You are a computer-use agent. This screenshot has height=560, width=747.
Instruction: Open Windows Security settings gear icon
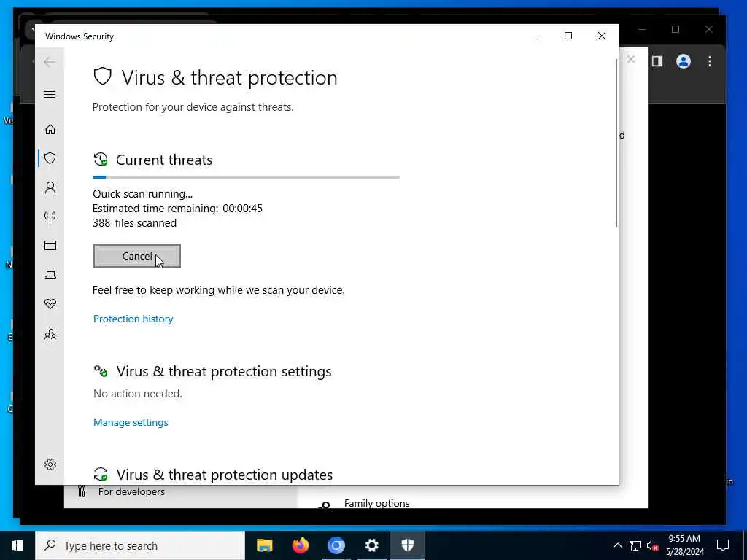(x=50, y=464)
